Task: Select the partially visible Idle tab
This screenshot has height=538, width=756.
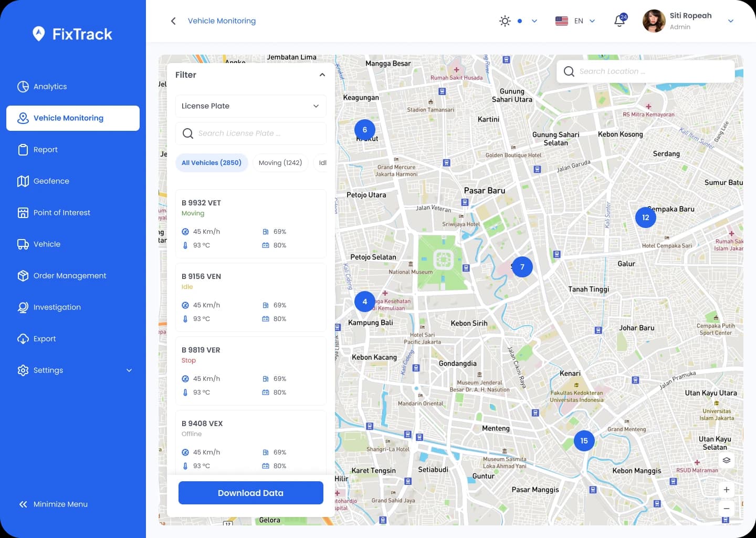Action: [x=321, y=163]
